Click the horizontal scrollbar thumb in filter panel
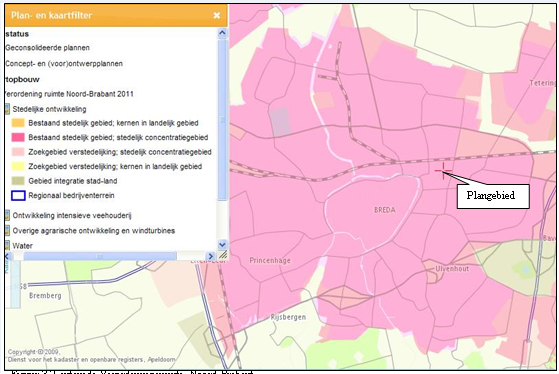 [x=100, y=256]
